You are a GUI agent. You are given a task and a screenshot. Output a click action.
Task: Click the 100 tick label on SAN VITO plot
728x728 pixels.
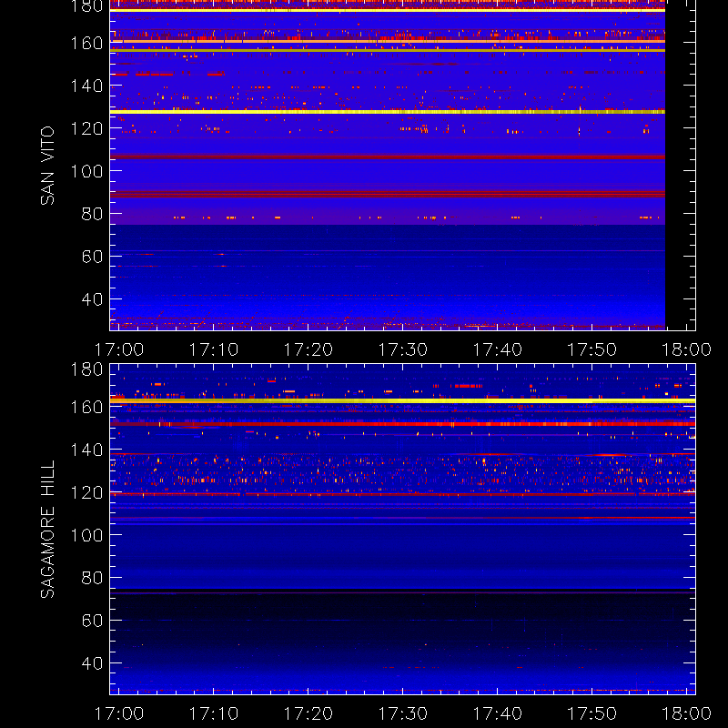[x=86, y=171]
